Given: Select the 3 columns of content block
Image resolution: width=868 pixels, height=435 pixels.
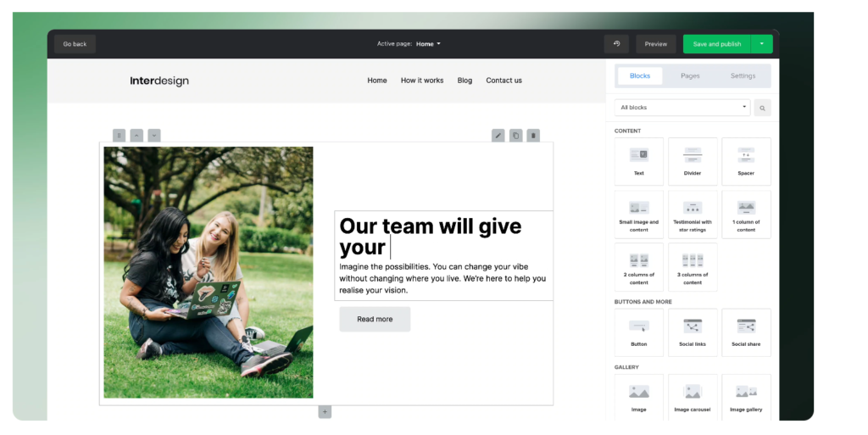Looking at the screenshot, I should [693, 267].
